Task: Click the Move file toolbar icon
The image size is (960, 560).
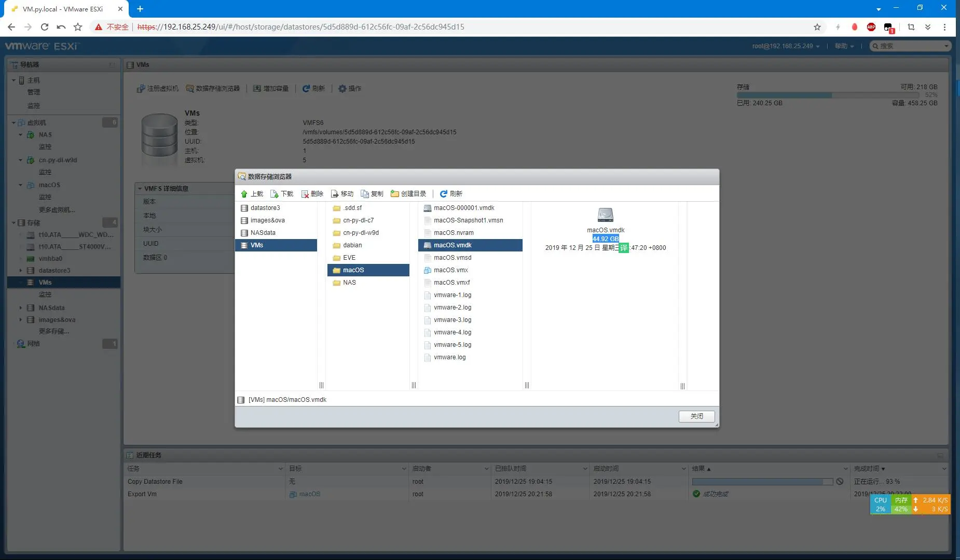Action: coord(335,194)
